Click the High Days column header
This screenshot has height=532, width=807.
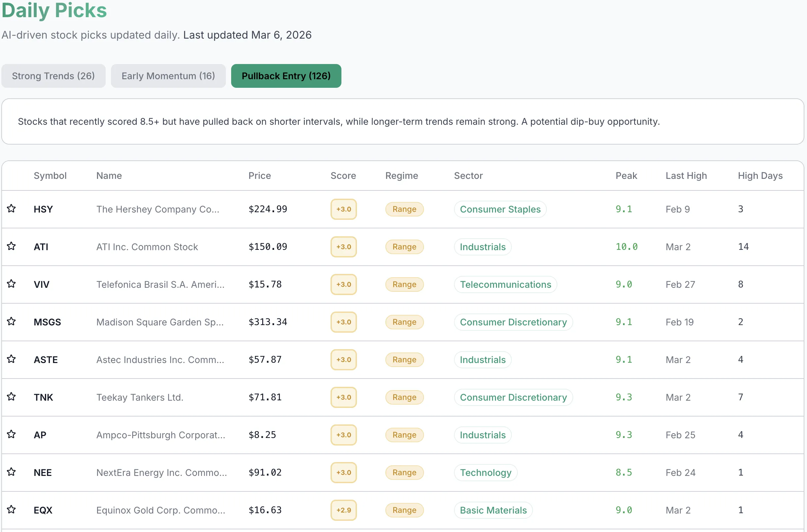point(760,176)
